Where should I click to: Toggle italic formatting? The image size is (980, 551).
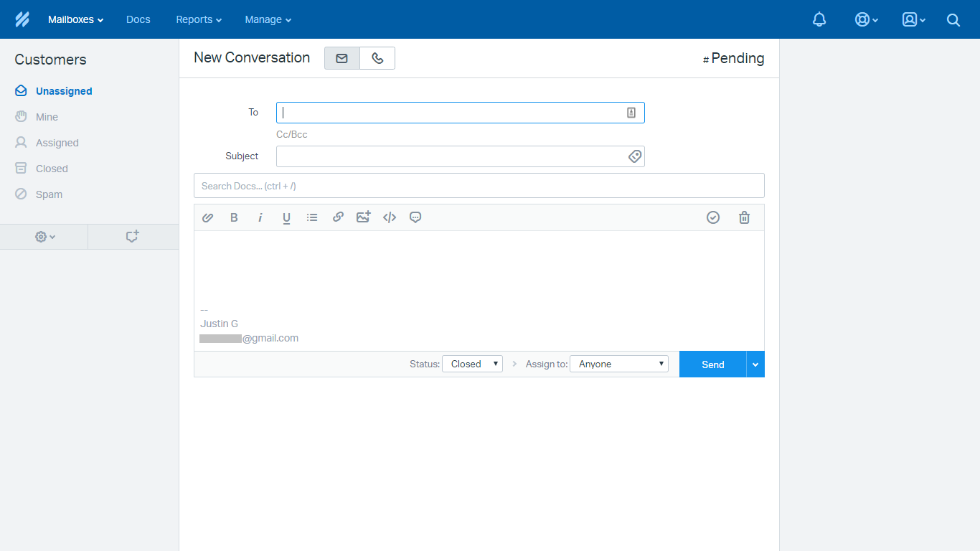(260, 217)
